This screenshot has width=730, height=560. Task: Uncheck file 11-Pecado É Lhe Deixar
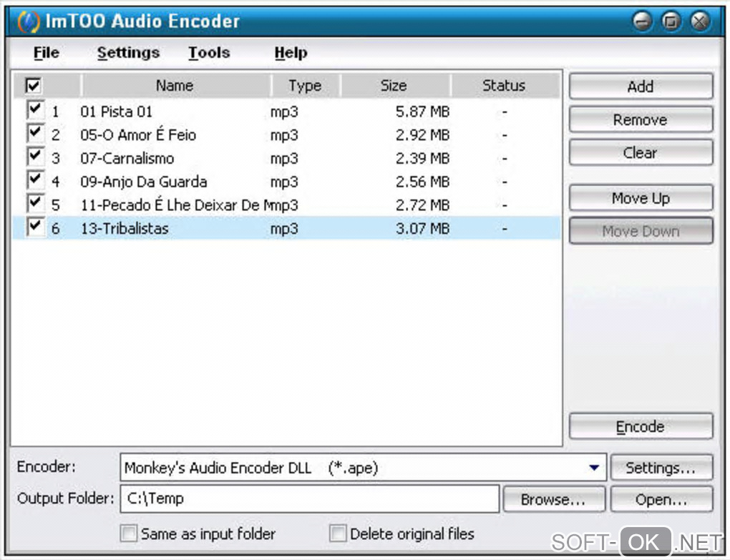pos(35,203)
